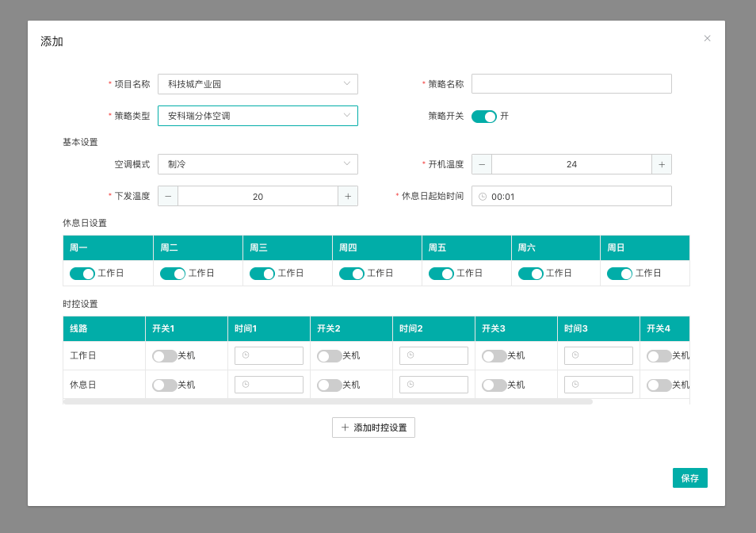756x533 pixels.
Task: Close the 添加 dialog with X icon
Action: click(x=707, y=39)
